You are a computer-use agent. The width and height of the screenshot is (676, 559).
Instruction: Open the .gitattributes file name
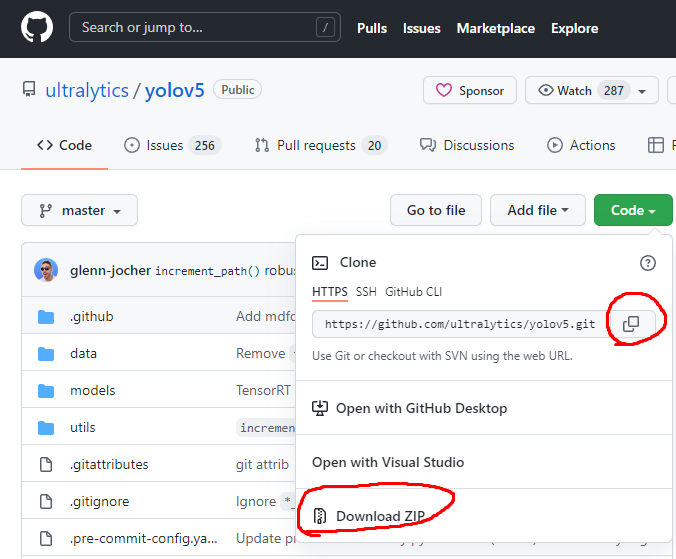coord(109,465)
